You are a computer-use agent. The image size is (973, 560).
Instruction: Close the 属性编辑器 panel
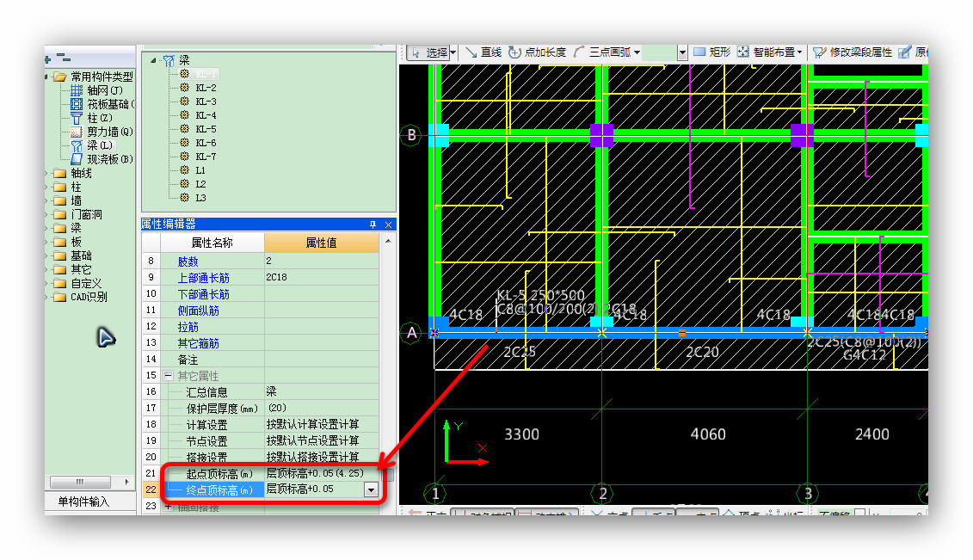[389, 225]
